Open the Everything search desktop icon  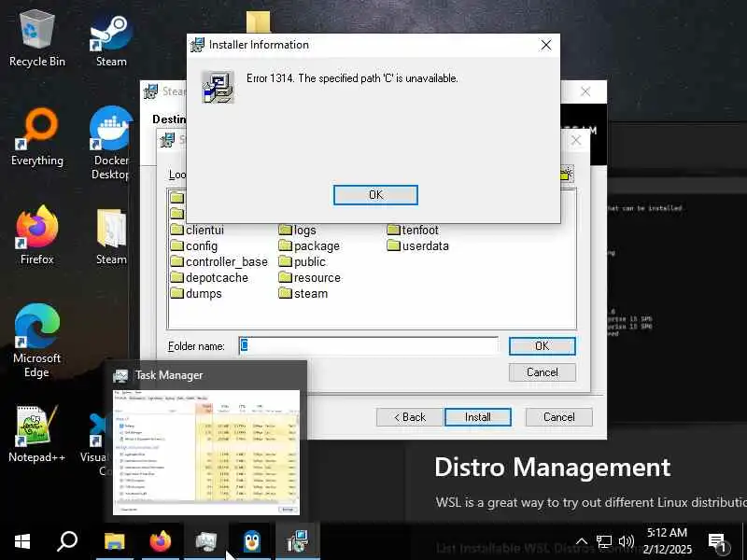point(36,137)
